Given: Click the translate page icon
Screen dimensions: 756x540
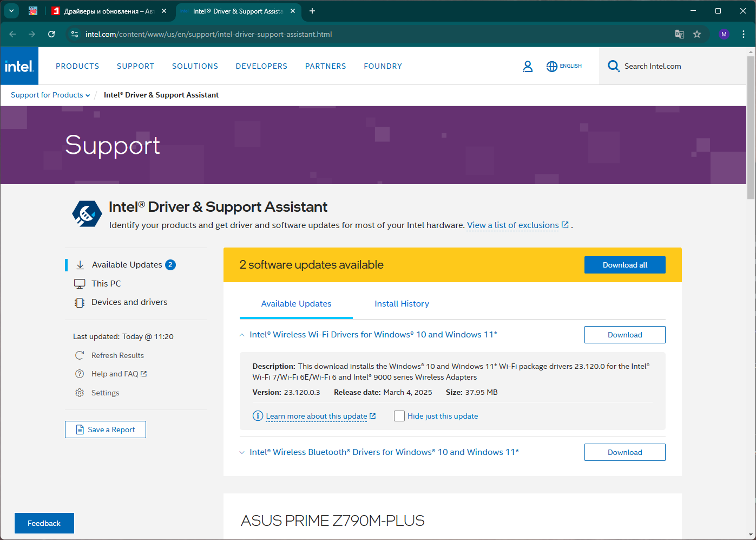Looking at the screenshot, I should (x=680, y=34).
